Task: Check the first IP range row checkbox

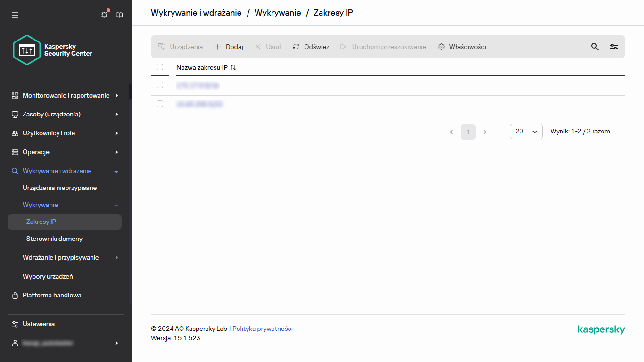Action: (x=160, y=85)
